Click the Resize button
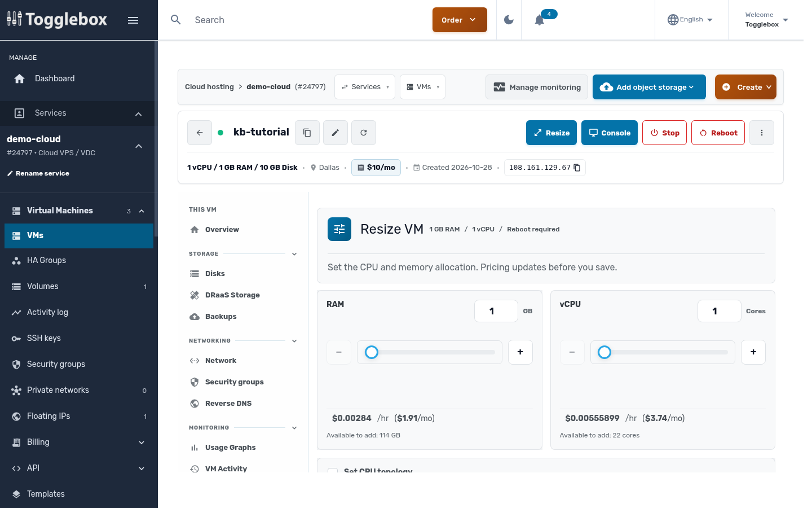 tap(551, 133)
